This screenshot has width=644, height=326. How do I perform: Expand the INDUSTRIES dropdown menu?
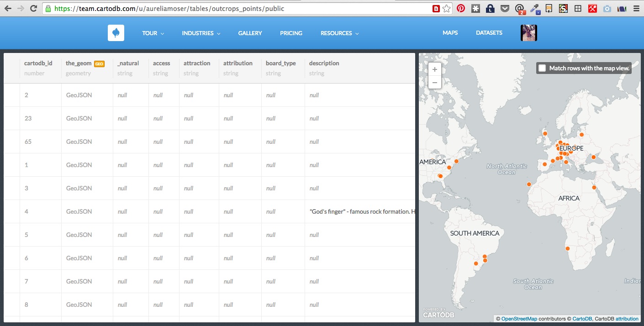point(201,33)
